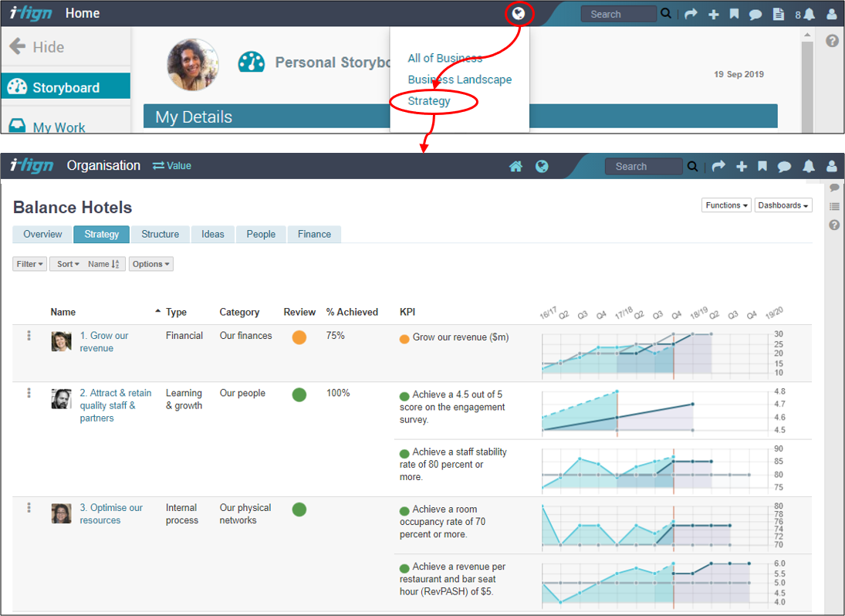845x616 pixels.
Task: Click bookmark icon in Organisation header
Action: point(762,166)
